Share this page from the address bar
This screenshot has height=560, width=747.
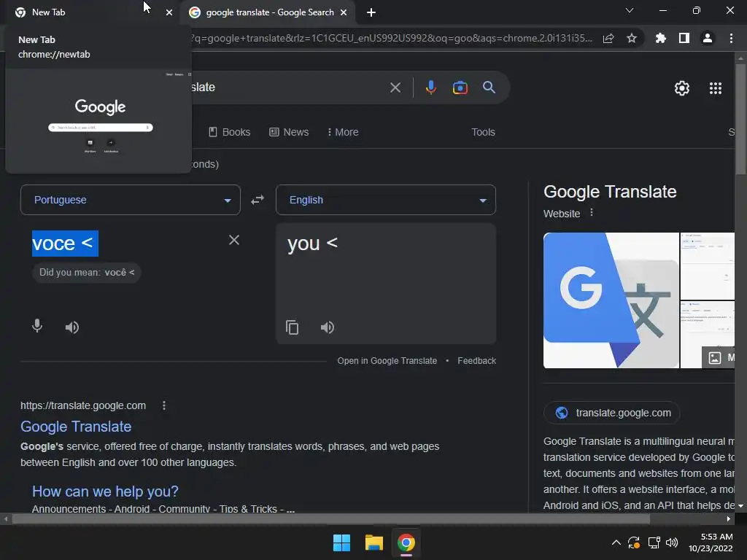(x=608, y=39)
